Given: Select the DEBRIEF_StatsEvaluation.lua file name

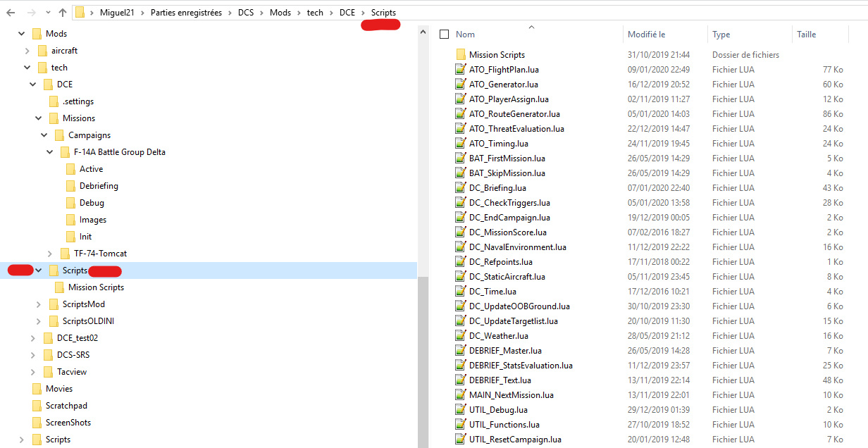Looking at the screenshot, I should [521, 366].
